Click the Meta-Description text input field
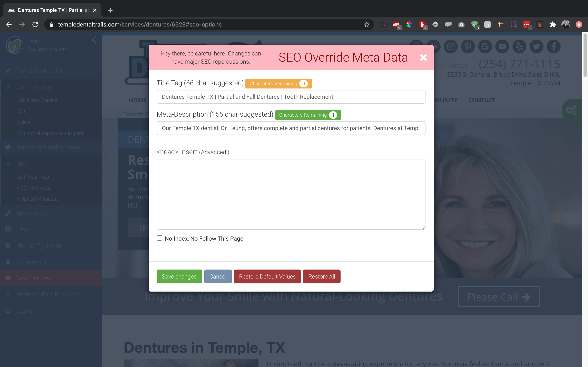The image size is (588, 367). (291, 128)
